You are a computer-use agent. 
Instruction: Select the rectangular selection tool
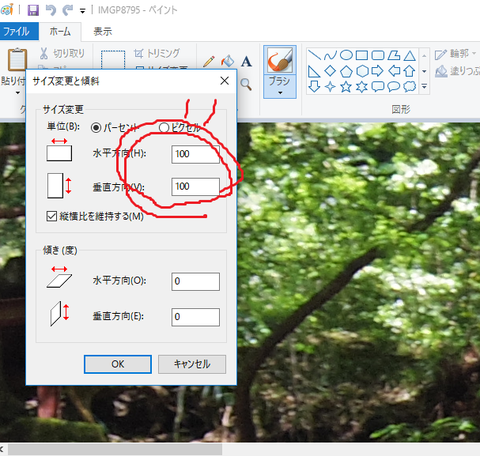[x=113, y=60]
